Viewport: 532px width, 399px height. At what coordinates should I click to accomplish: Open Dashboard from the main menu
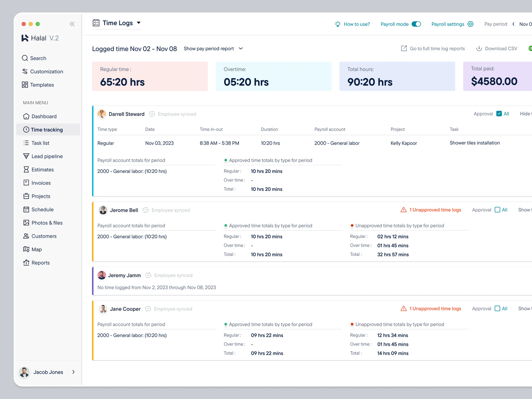click(44, 116)
